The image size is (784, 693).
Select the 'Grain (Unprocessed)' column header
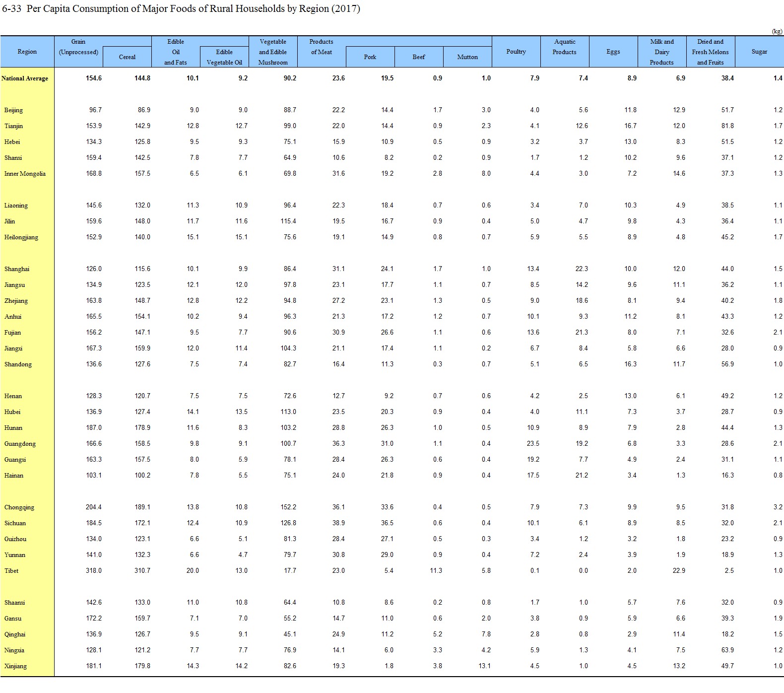tap(78, 47)
